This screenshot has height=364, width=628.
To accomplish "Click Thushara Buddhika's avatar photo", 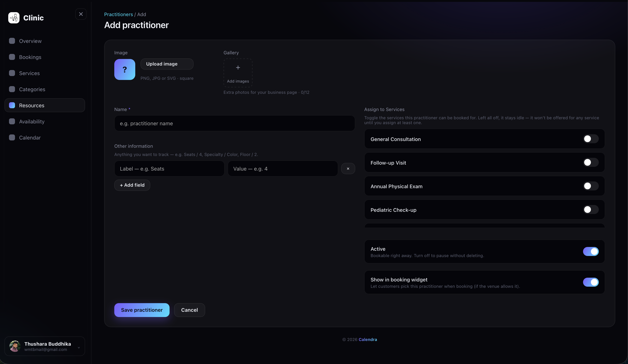I will 15,346.
